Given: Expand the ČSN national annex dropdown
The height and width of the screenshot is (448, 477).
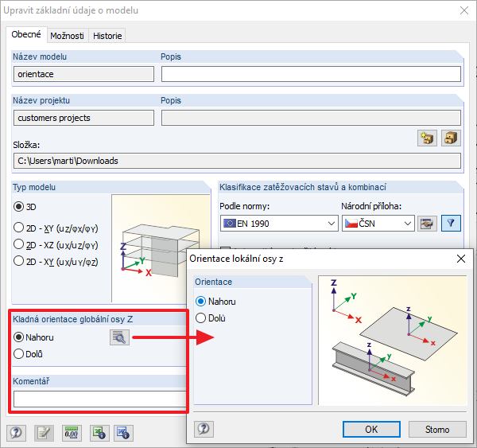Looking at the screenshot, I should [x=378, y=224].
